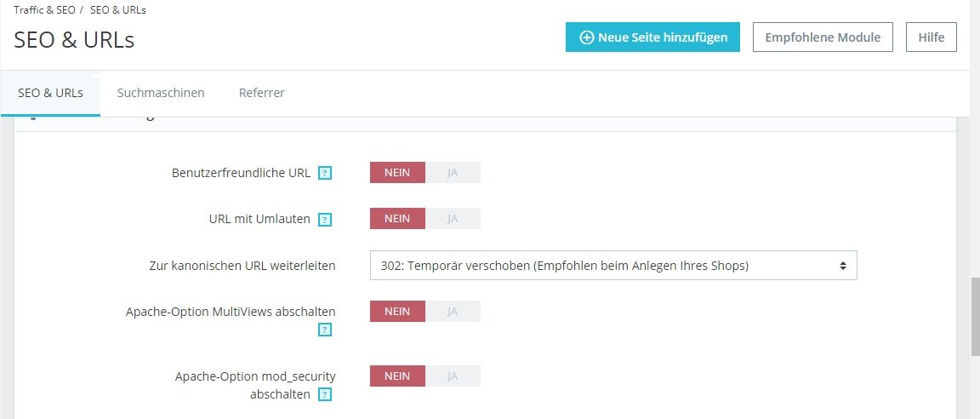Image resolution: width=980 pixels, height=419 pixels.
Task: Click plus icon on Neue Seite hinzufügen
Action: click(586, 37)
